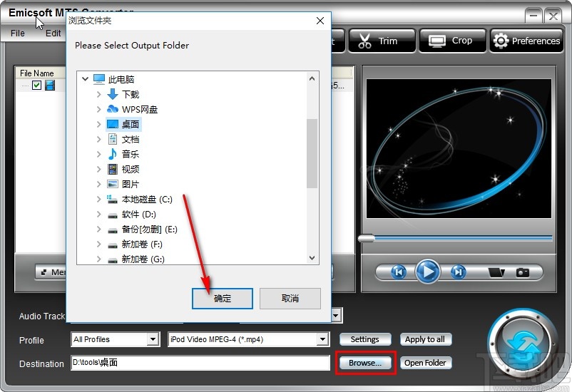Click Browse... to choose destination
This screenshot has height=392, width=572.
[x=364, y=363]
